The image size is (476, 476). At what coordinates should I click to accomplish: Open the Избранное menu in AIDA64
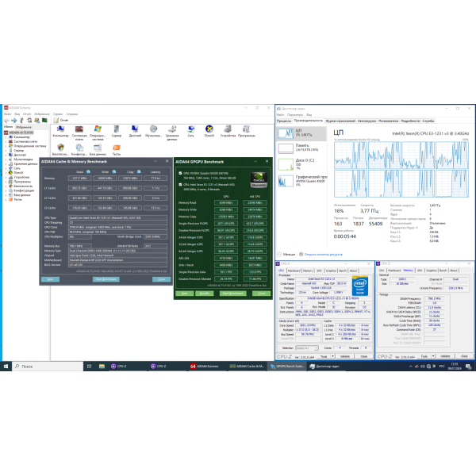41,114
